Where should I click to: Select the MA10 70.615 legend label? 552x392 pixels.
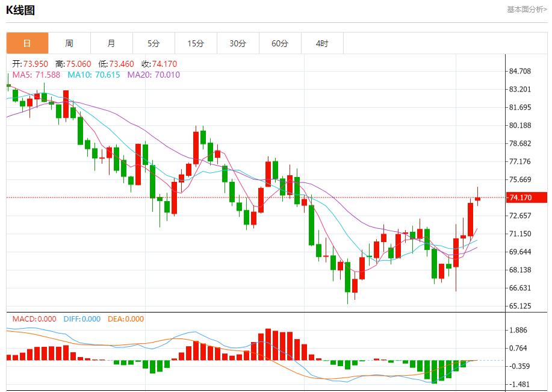click(x=93, y=75)
